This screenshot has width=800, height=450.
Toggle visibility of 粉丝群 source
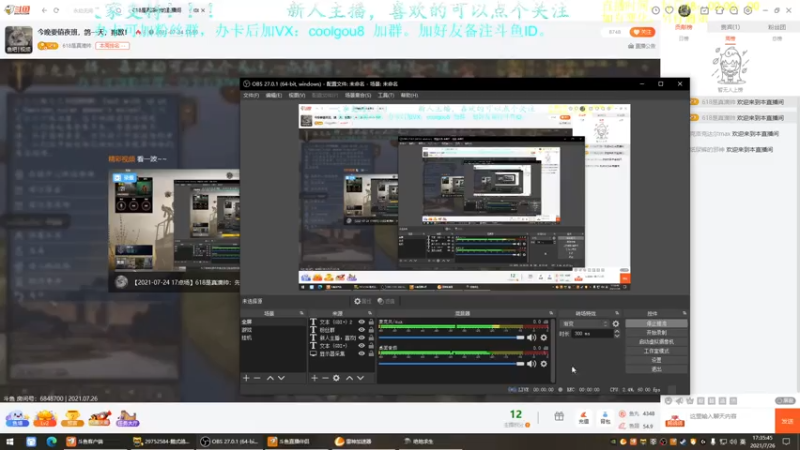pos(362,330)
